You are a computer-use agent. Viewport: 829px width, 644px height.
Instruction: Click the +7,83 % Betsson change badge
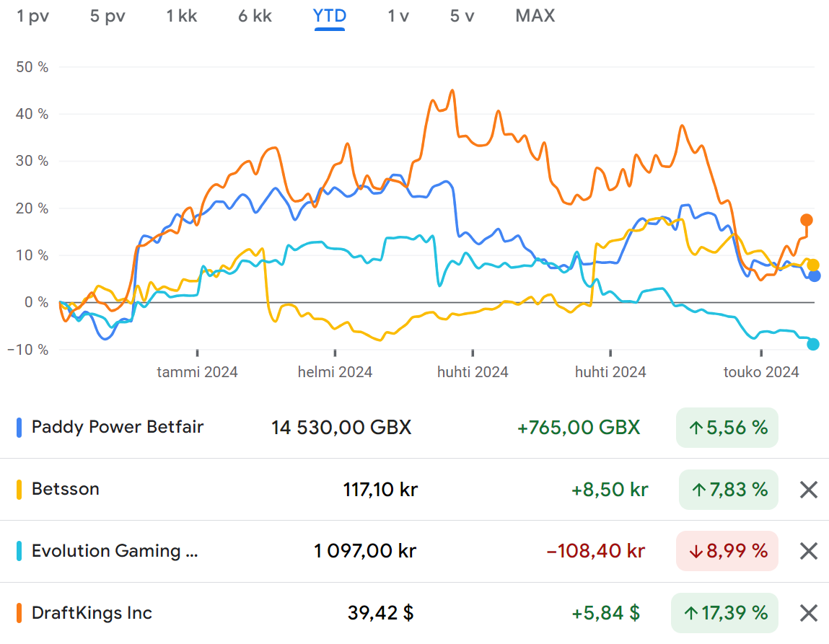[729, 490]
